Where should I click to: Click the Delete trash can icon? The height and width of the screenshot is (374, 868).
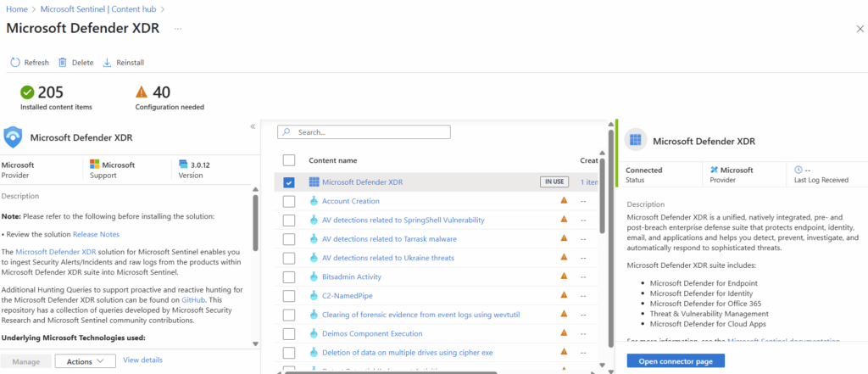[63, 63]
